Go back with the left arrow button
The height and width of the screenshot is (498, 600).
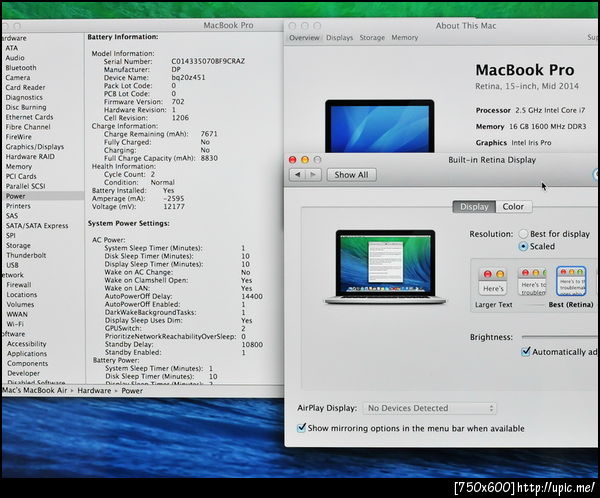tap(297, 175)
